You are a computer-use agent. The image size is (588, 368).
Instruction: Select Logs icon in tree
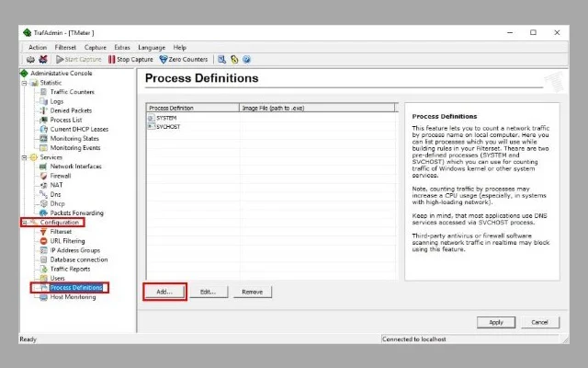point(43,101)
